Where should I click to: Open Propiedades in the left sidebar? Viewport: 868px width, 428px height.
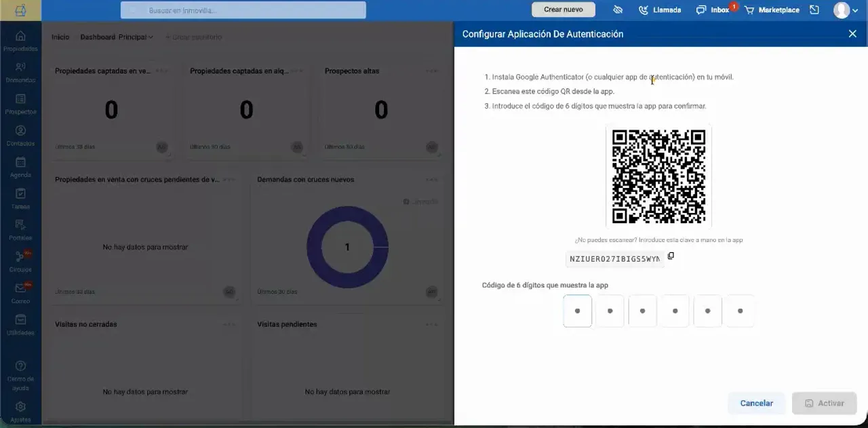pyautogui.click(x=20, y=40)
